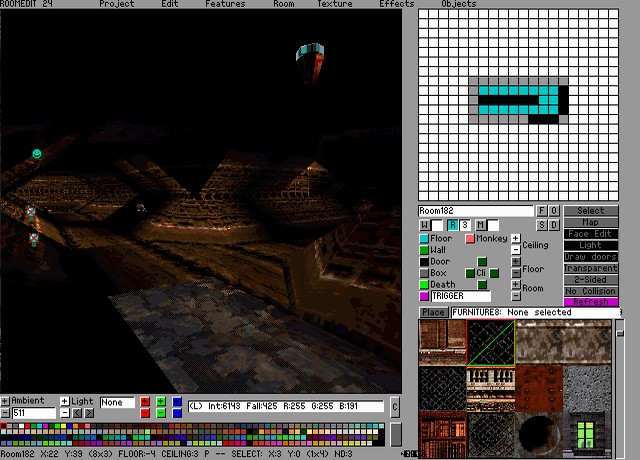The width and height of the screenshot is (640, 460).
Task: Select the bright green Death block type
Action: pos(424,285)
